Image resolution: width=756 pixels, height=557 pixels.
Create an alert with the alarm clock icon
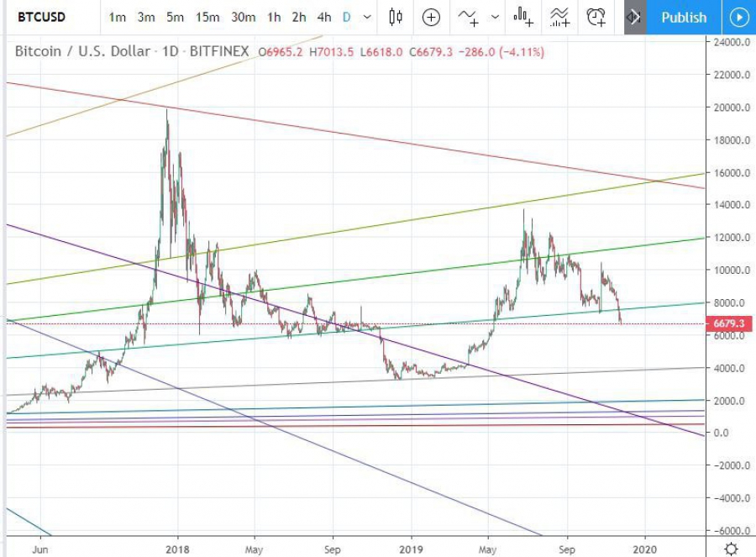[596, 18]
